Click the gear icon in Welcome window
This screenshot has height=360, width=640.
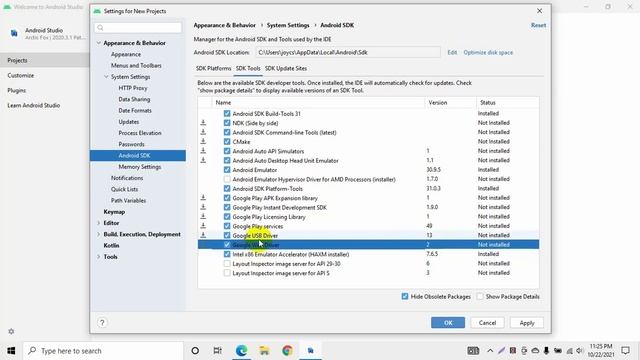click(11, 331)
